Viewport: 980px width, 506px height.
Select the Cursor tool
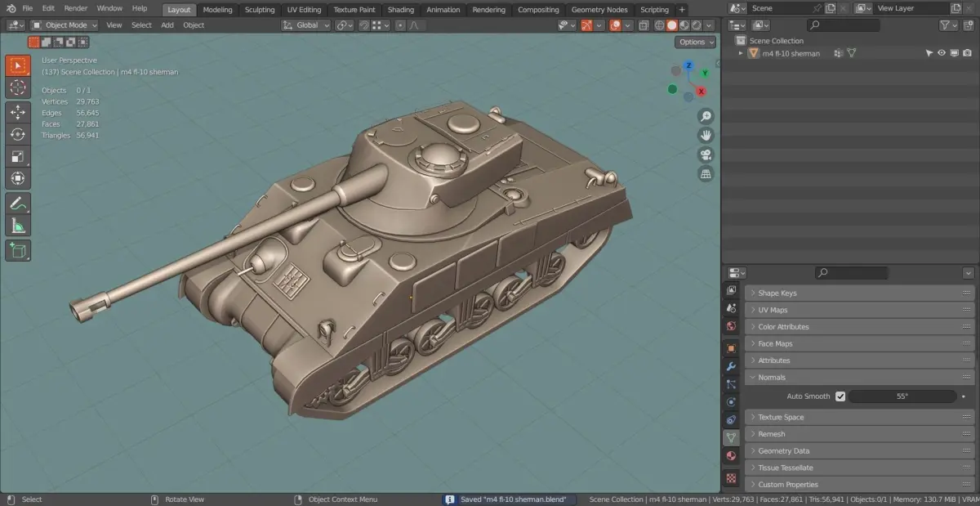click(x=18, y=87)
